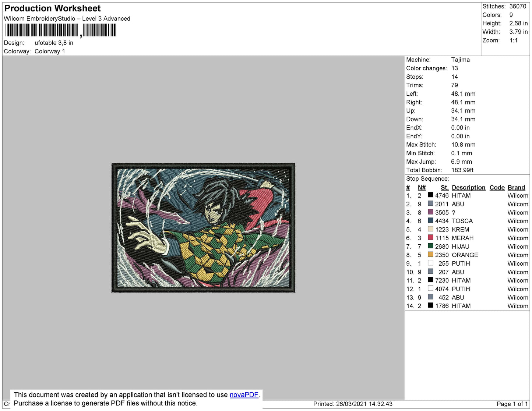Click the height value 2.68 in
The height and width of the screenshot is (411, 532).
click(518, 23)
